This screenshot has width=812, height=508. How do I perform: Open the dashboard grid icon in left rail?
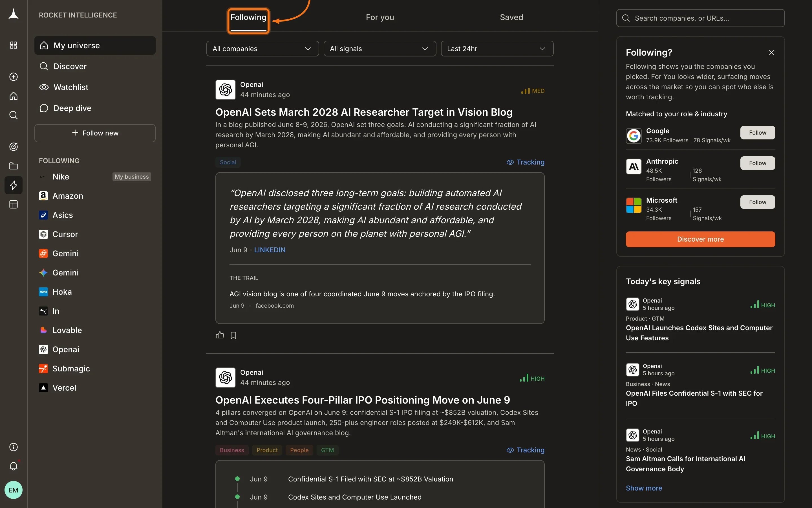(14, 45)
